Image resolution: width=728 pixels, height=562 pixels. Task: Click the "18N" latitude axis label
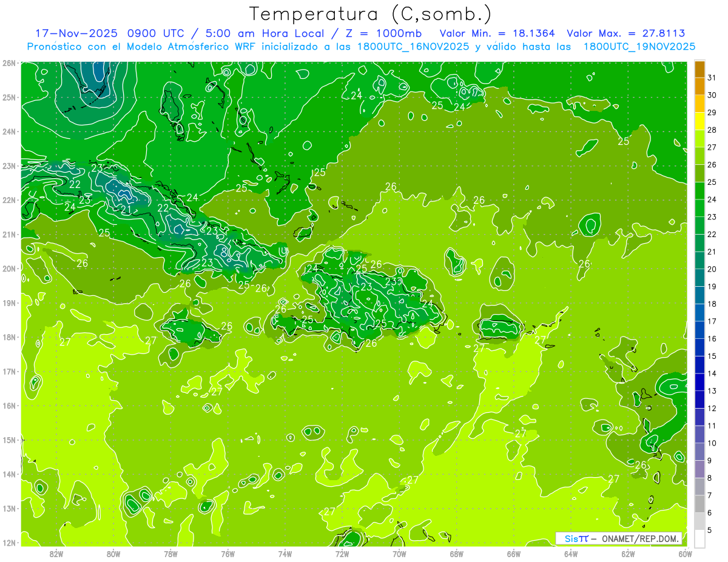point(9,337)
